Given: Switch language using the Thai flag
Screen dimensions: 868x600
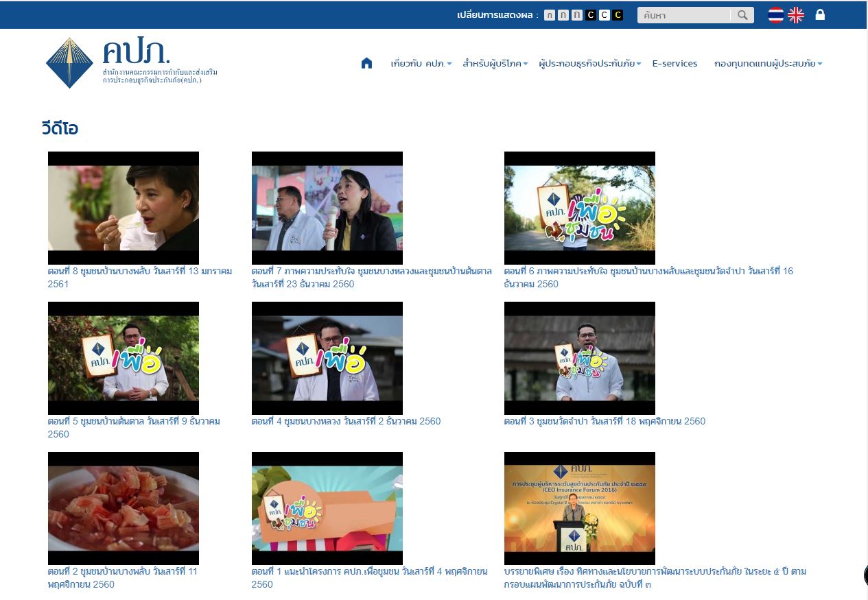Looking at the screenshot, I should [775, 15].
